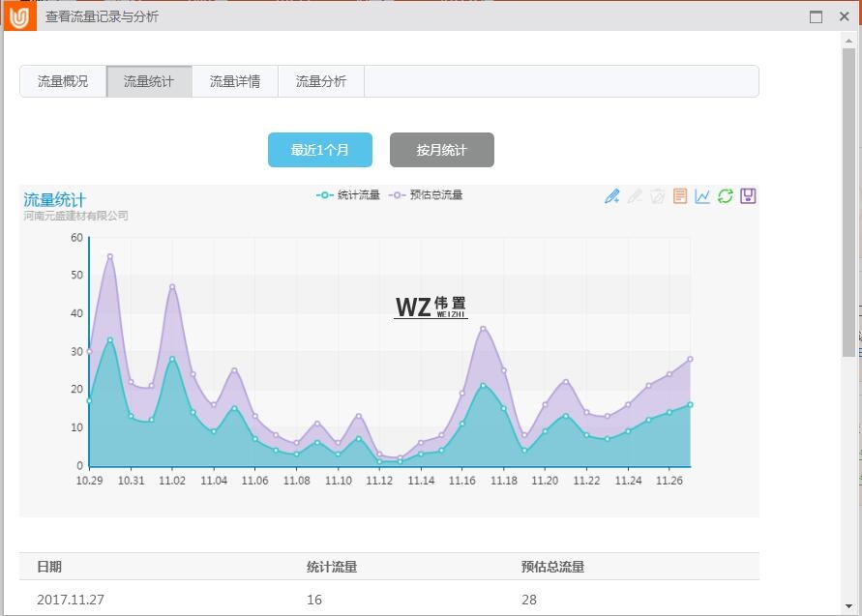Viewport: 862px width, 616px height.
Task: Click the 日期 column header in table
Action: 49,568
